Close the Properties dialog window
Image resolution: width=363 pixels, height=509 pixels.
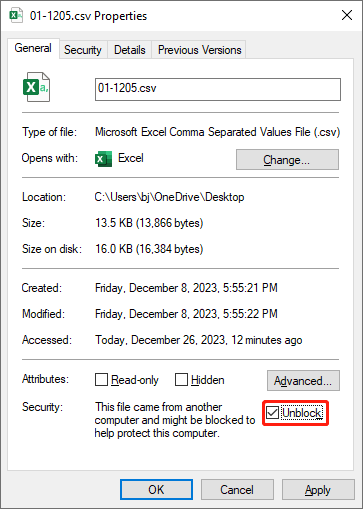(x=347, y=15)
